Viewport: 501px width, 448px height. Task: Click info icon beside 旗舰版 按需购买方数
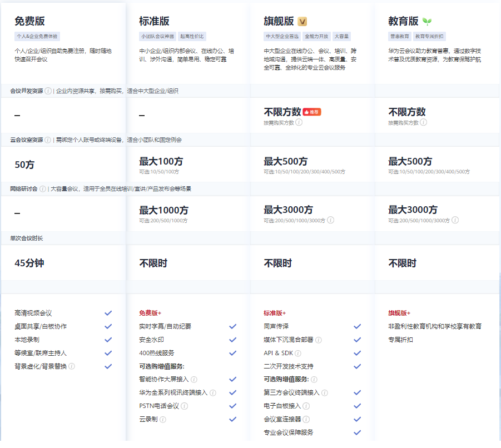[x=299, y=122]
